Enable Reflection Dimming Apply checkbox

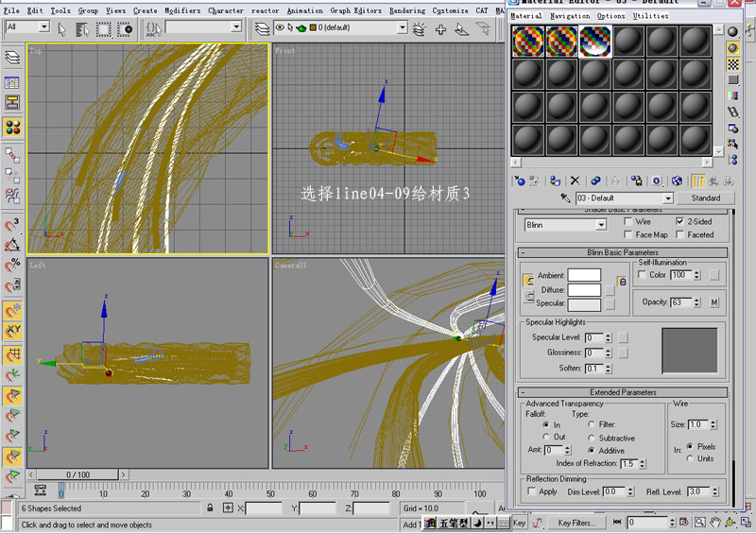point(531,491)
